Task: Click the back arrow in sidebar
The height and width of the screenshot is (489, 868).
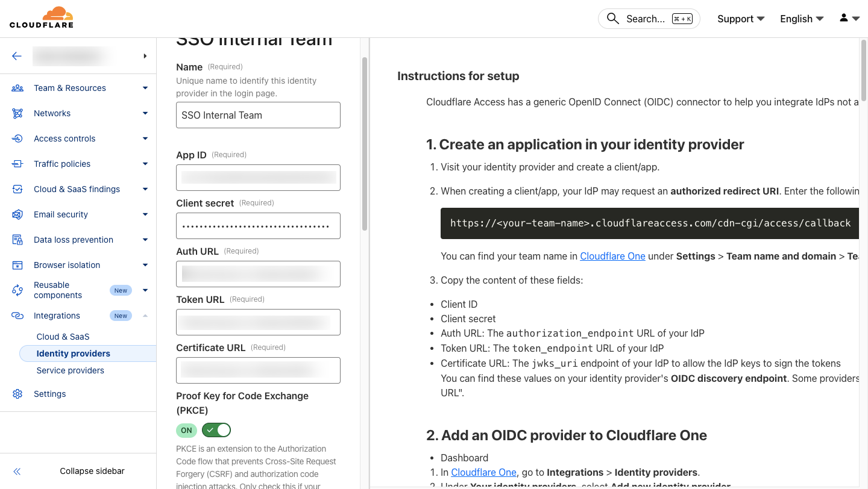Action: coord(17,56)
